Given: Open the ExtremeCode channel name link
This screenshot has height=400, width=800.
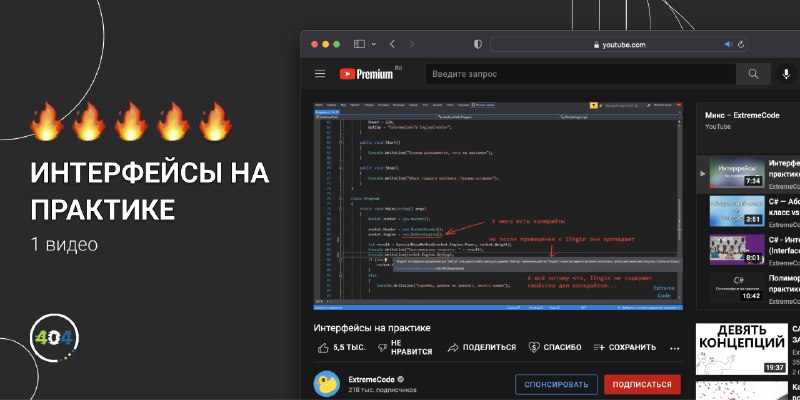Looking at the screenshot, I should [x=371, y=380].
